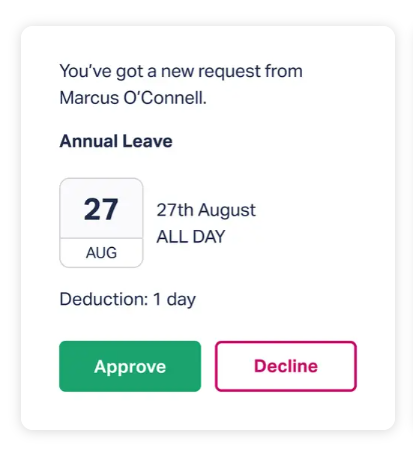Click the word Decline on outlined button
The image size is (413, 466).
[286, 366]
